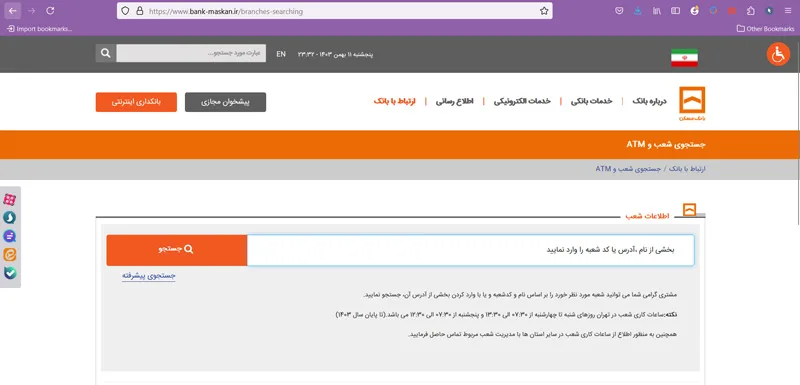Bookmark this page with the star
This screenshot has width=800, height=385.
[544, 11]
